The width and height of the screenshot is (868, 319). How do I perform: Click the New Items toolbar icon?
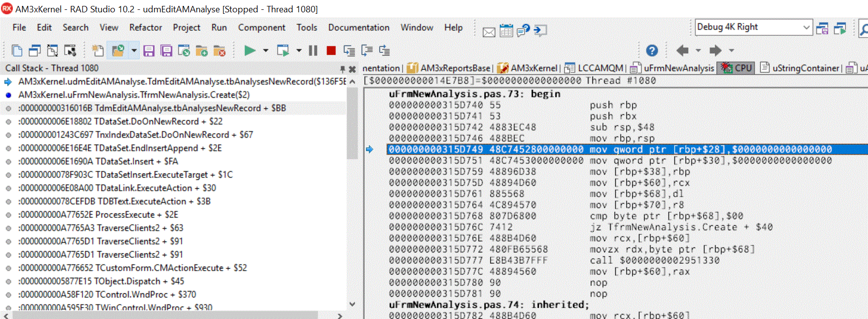point(17,50)
